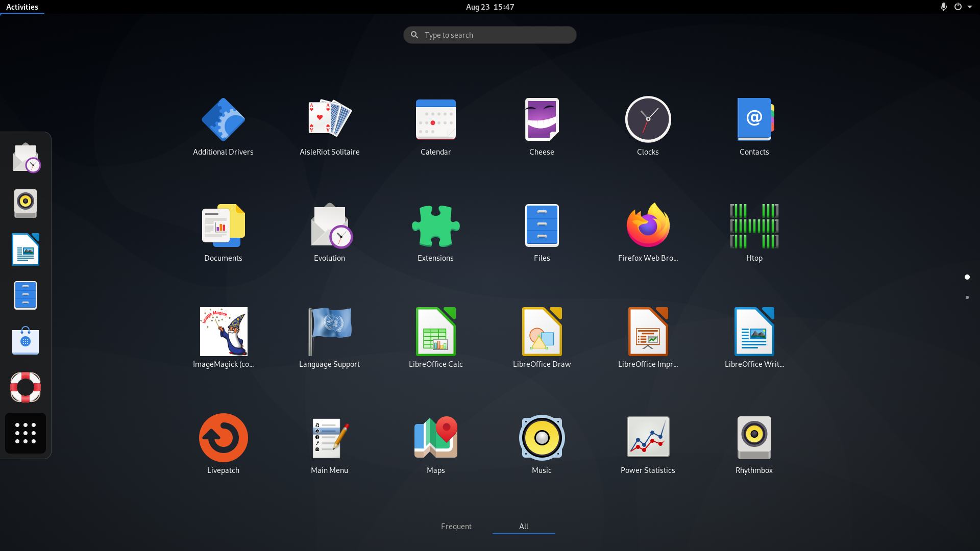The image size is (980, 551).
Task: Launch Htop system monitor
Action: point(754,226)
